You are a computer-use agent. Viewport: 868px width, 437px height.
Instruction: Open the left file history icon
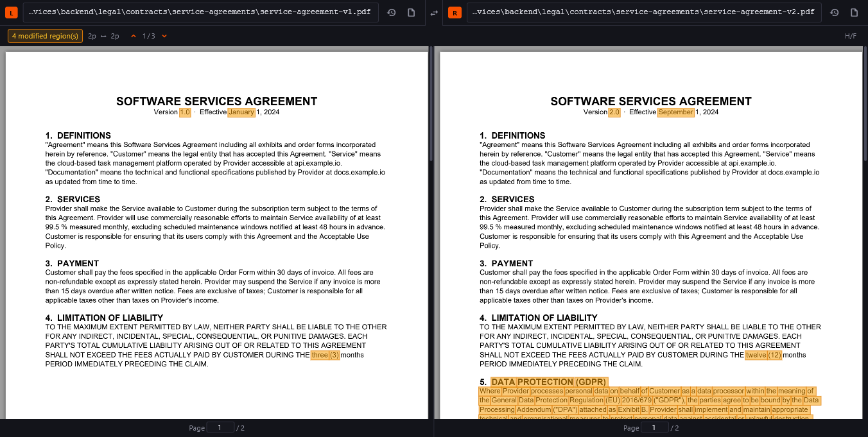[x=392, y=13]
